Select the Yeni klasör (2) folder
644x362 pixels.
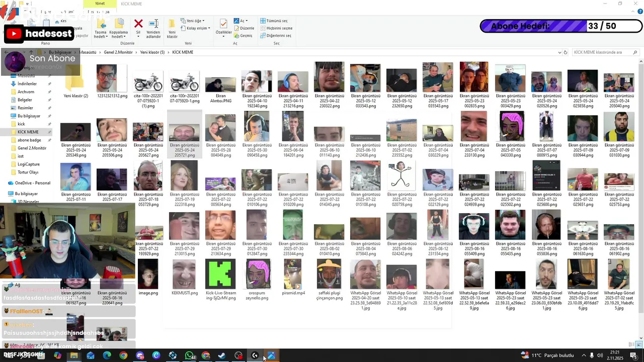click(x=75, y=81)
